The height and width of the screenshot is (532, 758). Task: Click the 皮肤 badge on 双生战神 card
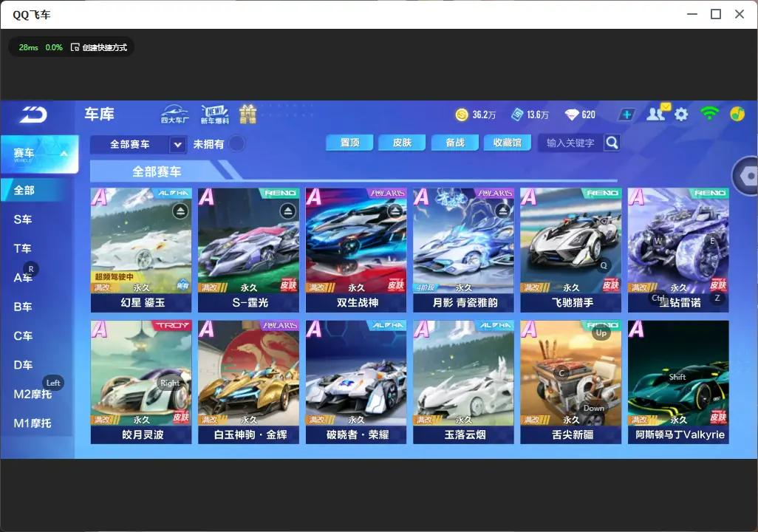[395, 285]
